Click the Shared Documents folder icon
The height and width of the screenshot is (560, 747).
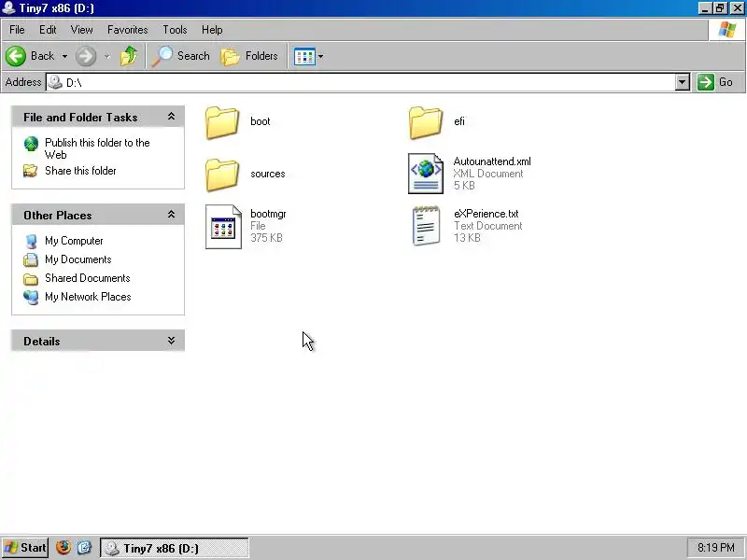click(x=31, y=278)
